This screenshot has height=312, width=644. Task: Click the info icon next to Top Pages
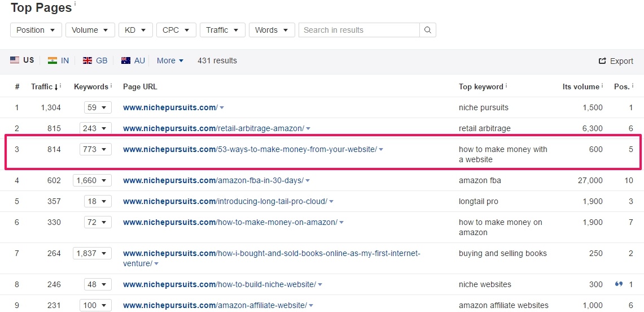pos(75,4)
